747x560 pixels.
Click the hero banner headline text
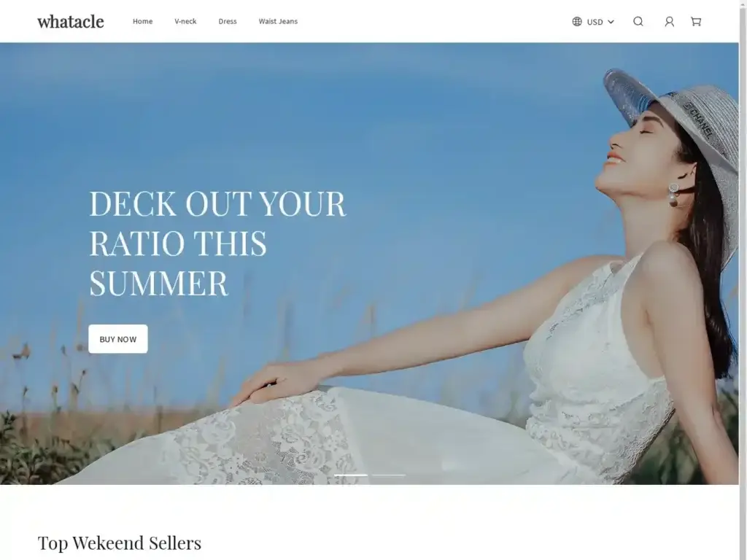pos(217,243)
